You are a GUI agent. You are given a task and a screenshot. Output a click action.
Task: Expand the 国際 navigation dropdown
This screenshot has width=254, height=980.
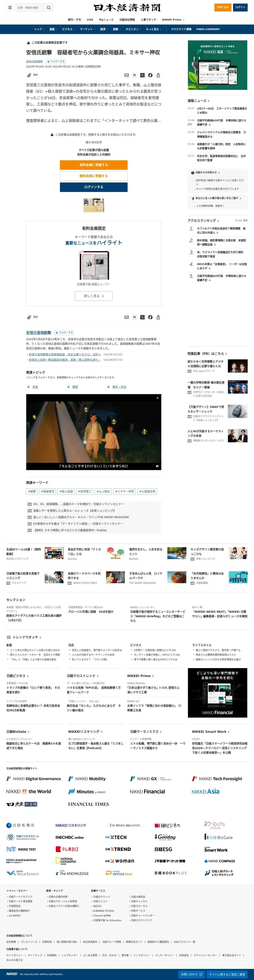[117, 29]
